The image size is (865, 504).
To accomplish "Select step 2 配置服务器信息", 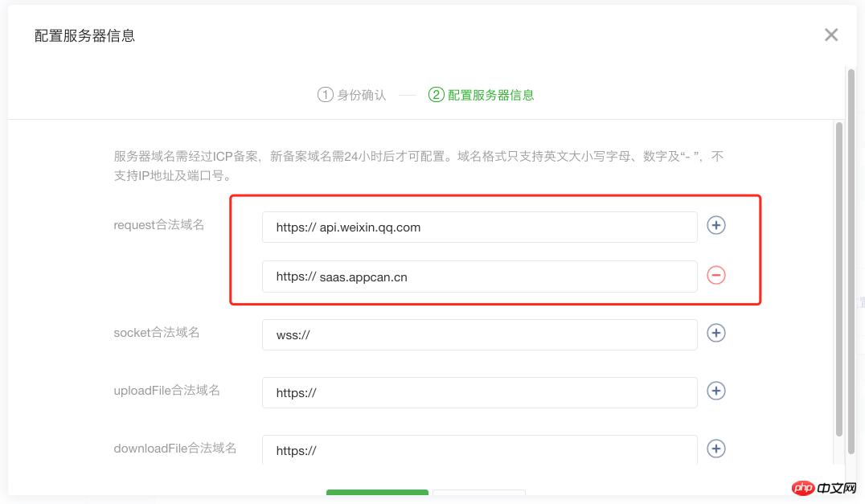I will point(482,95).
